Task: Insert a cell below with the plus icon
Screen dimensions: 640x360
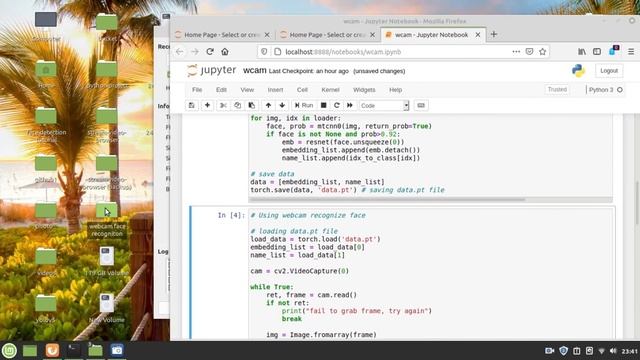Action: (x=207, y=105)
